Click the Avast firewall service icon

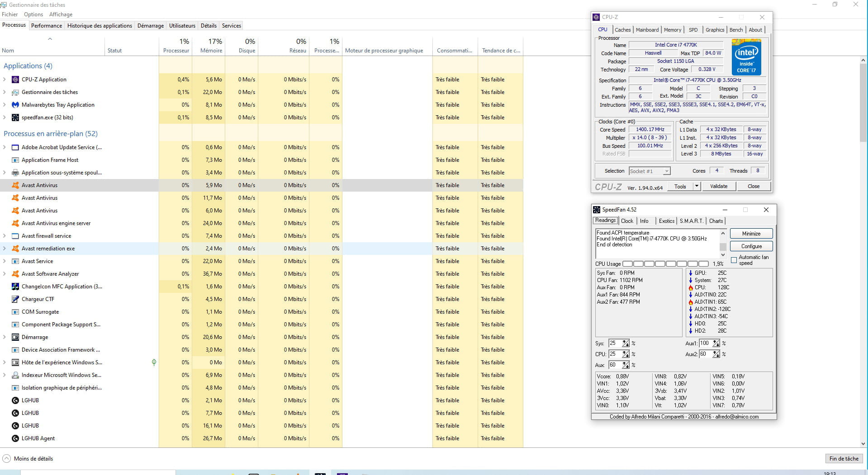pyautogui.click(x=15, y=236)
